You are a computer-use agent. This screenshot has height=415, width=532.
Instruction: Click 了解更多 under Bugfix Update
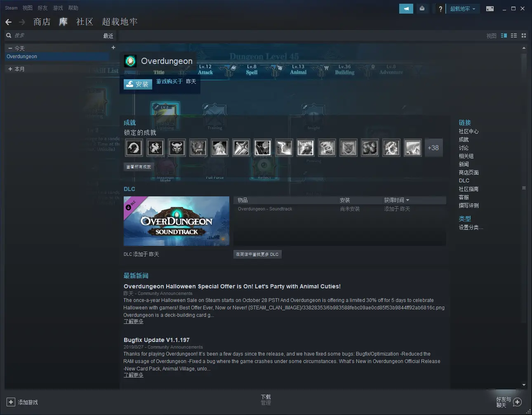[134, 375]
